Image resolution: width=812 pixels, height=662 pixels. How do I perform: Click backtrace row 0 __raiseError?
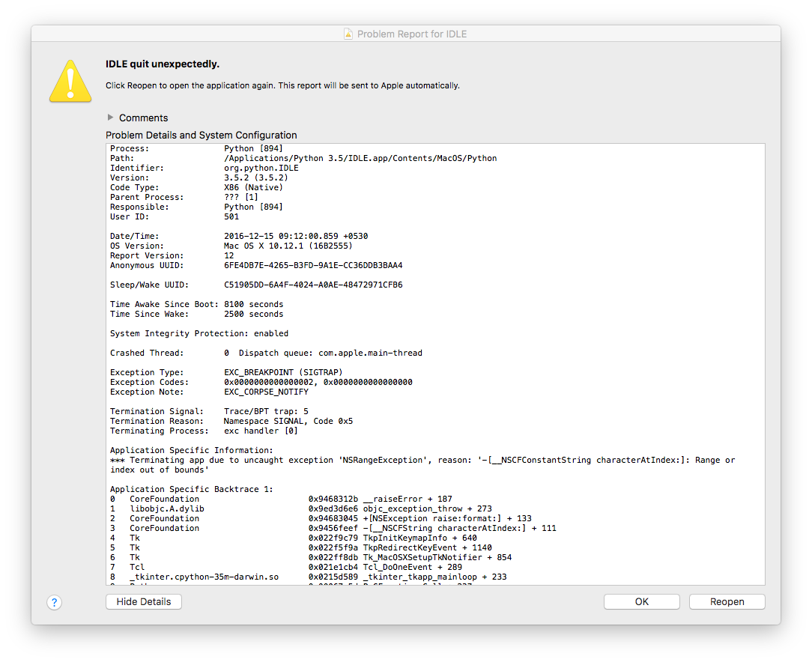(x=281, y=499)
